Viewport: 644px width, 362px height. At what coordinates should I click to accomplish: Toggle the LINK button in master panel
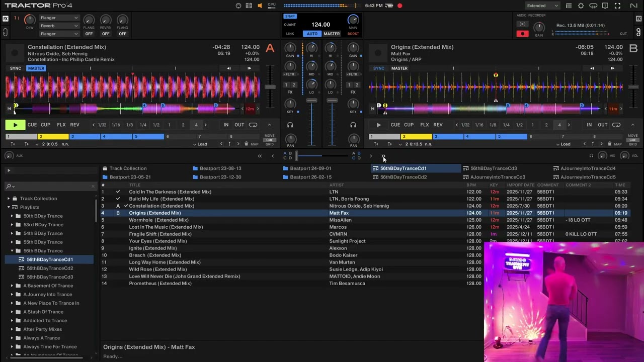coord(290,34)
